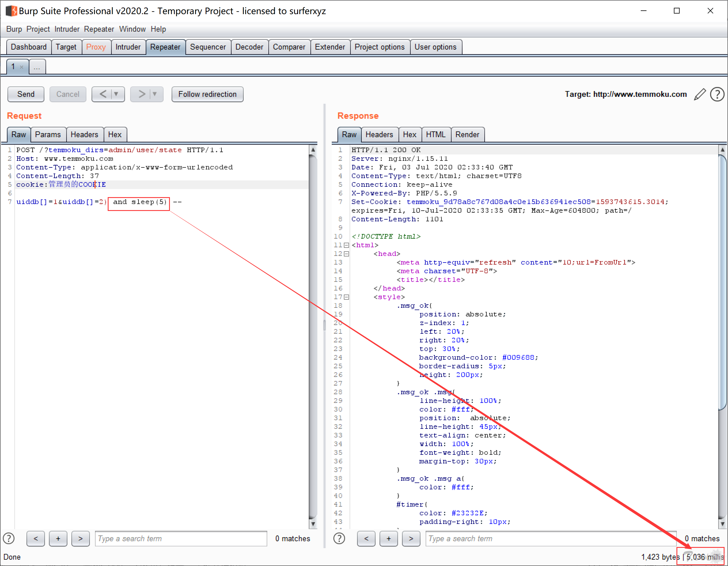
Task: Click the pane splitter handle between Request and Response
Action: [x=324, y=325]
